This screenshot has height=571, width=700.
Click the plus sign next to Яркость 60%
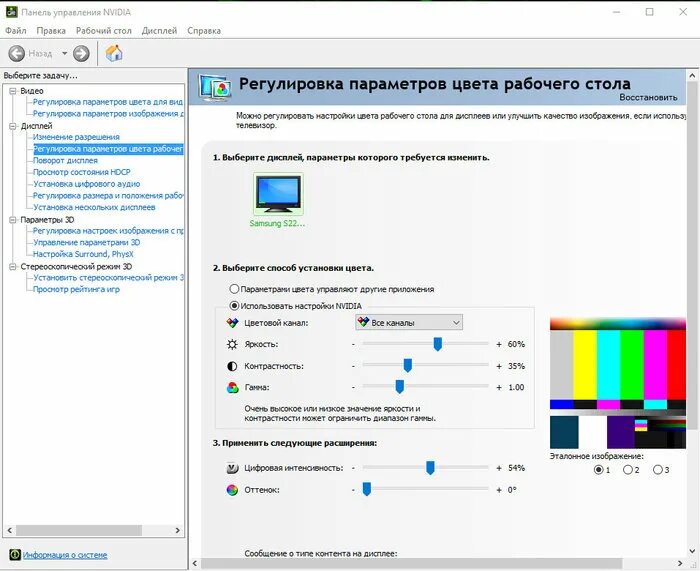coord(499,344)
